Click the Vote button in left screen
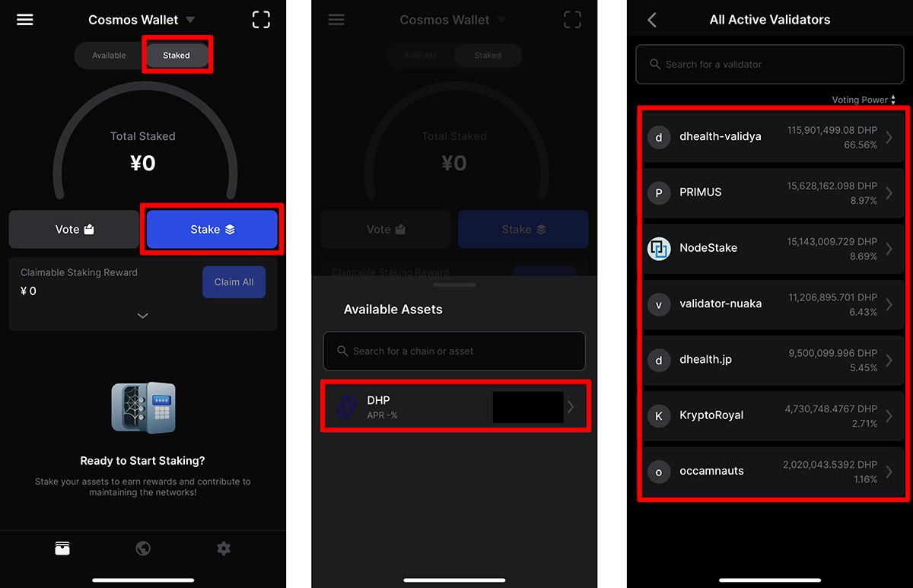913x588 pixels. tap(74, 229)
